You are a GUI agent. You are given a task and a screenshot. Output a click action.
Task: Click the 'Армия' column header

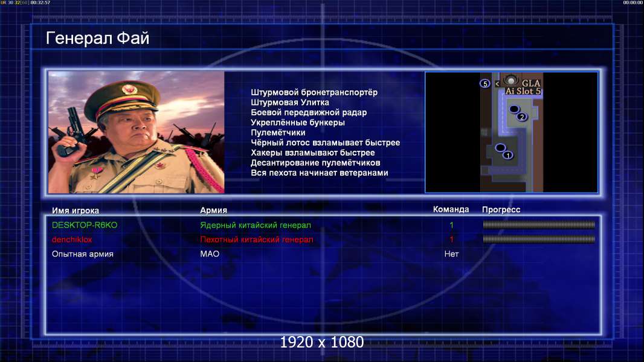(214, 210)
